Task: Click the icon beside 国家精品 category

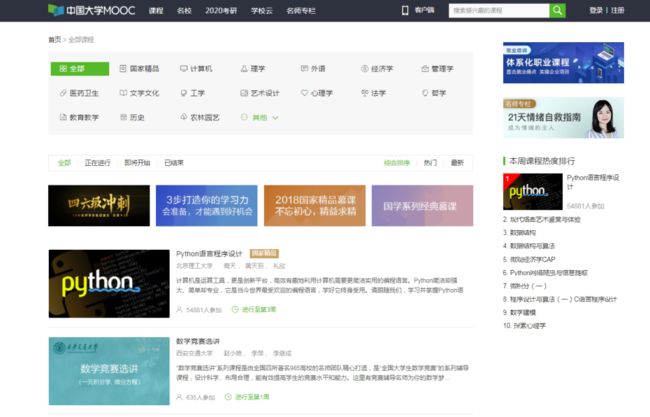Action: 123,68
